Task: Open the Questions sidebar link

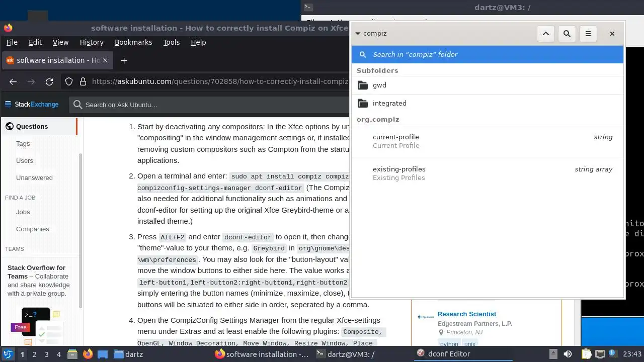Action: (x=39, y=127)
